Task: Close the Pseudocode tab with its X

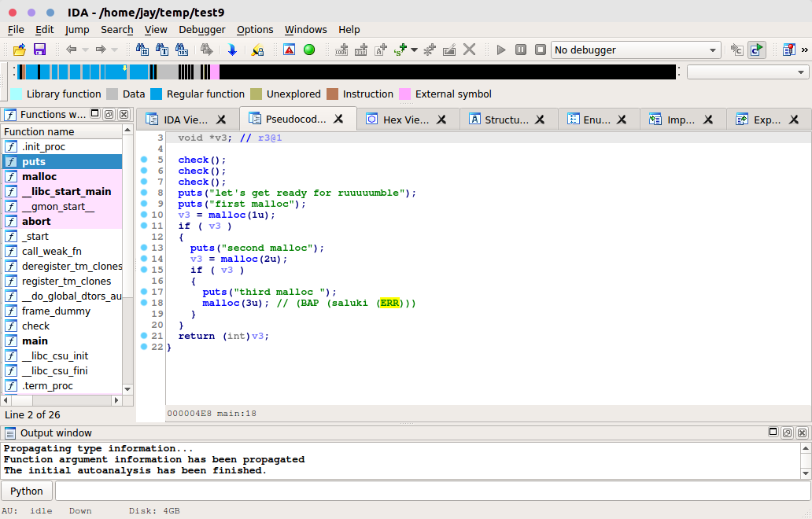Action: pos(338,119)
